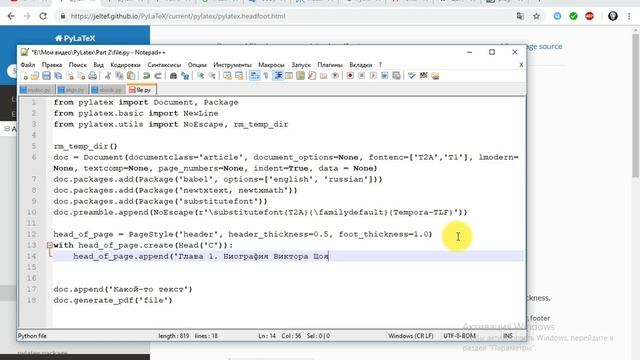Viewport: 640px width, 360px height.
Task: Close all documents toolbar icon
Action: 81,76
